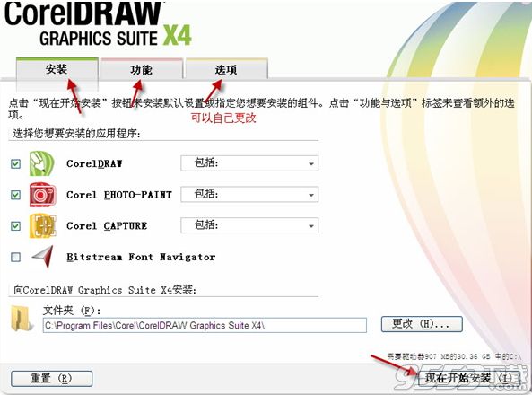The width and height of the screenshot is (532, 395).
Task: Click the Corel PHOTO-PAINT red camera icon
Action: click(x=42, y=195)
